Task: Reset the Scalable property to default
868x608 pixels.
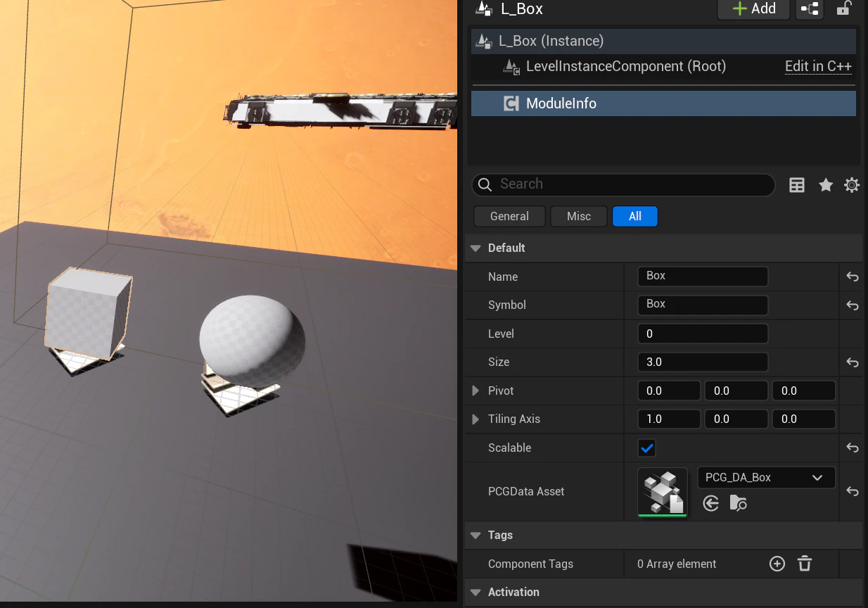Action: click(x=853, y=448)
